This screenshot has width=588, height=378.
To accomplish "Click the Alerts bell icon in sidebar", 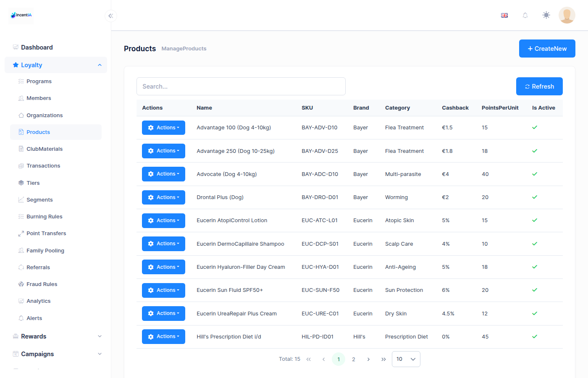I will tap(21, 318).
